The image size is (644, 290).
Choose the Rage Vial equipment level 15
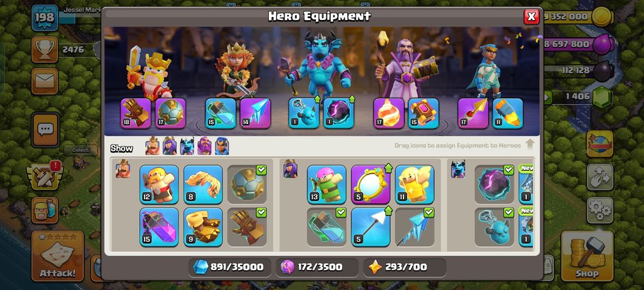point(159,227)
